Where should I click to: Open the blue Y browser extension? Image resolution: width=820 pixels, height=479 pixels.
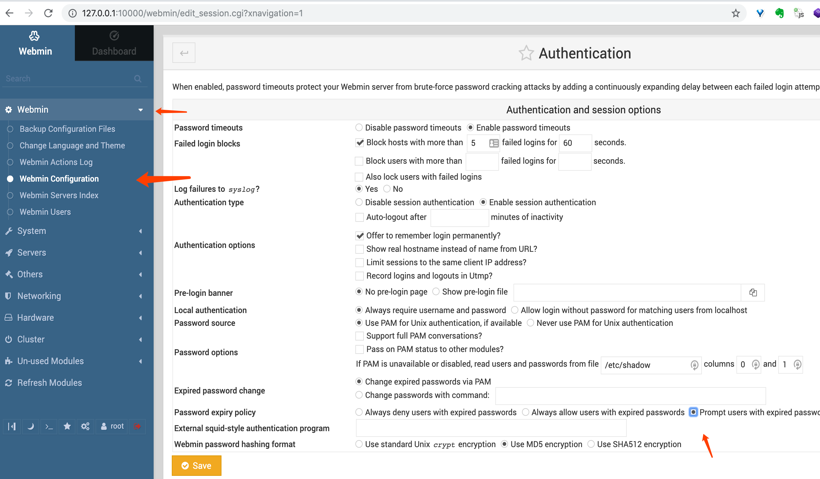click(x=760, y=13)
